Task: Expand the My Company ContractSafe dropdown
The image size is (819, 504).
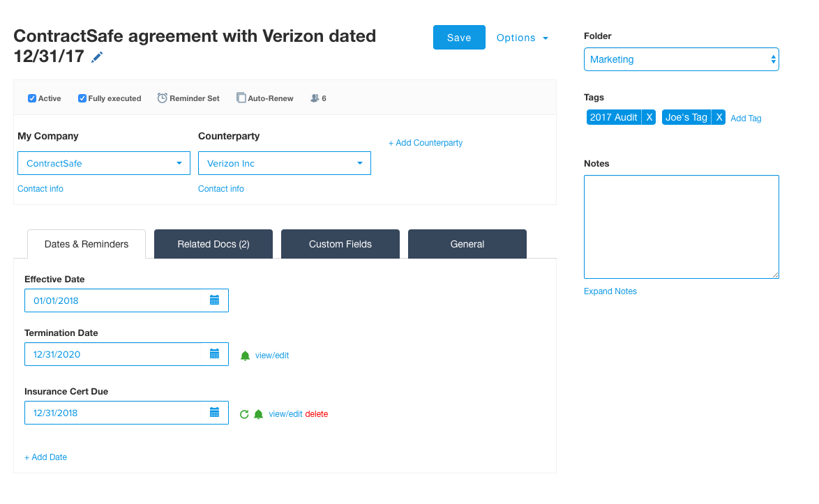Action: pos(104,163)
